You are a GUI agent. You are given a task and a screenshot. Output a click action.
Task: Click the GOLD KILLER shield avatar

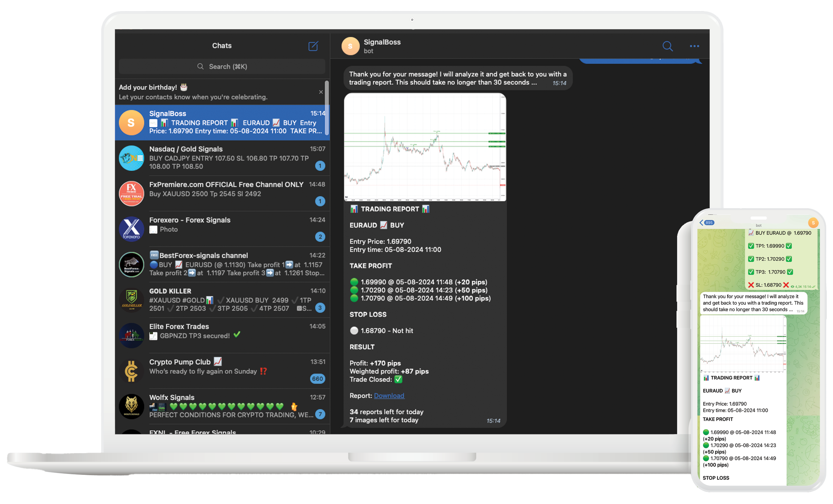pos(132,300)
